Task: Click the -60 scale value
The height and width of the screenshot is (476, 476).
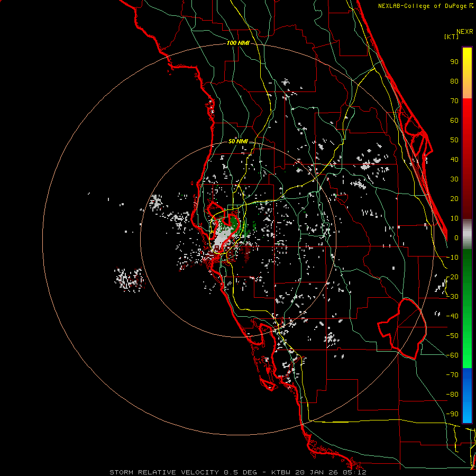Action: click(x=452, y=355)
